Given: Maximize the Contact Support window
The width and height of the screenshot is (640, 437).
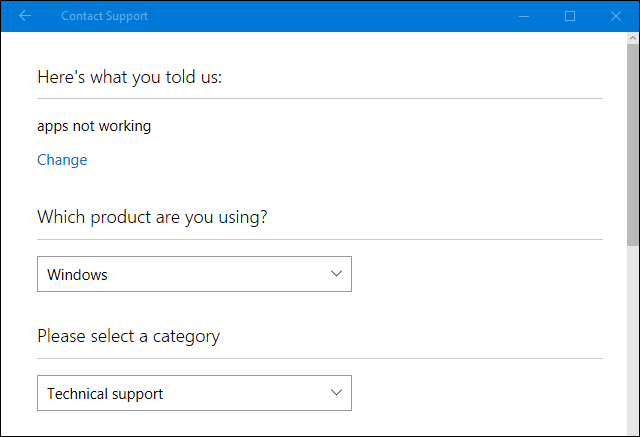Looking at the screenshot, I should 569,16.
